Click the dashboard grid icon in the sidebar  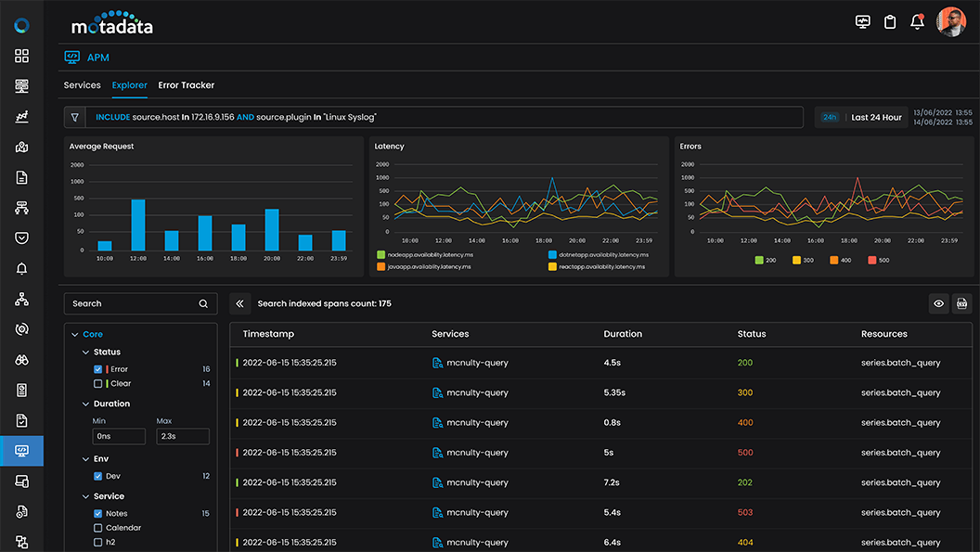click(20, 56)
